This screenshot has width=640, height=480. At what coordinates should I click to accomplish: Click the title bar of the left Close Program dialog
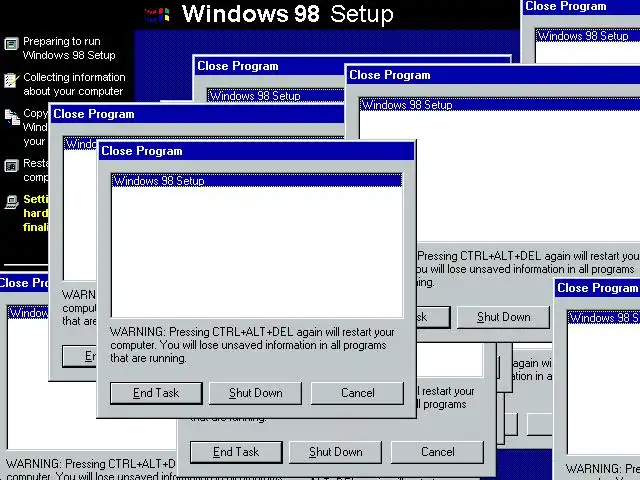tap(197, 114)
